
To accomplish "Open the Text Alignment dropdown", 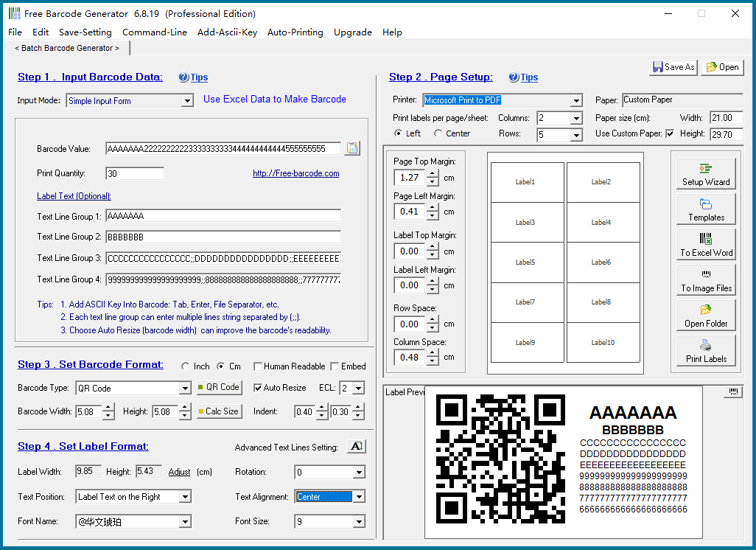I will 359,497.
